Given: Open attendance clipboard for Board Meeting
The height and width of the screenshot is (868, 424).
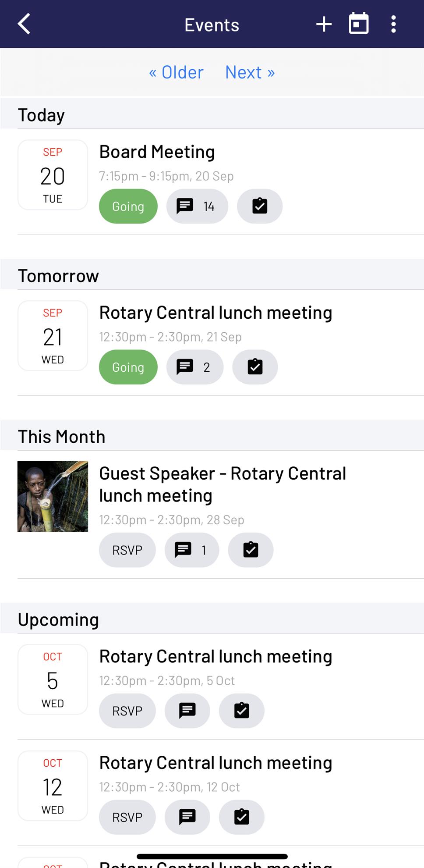Looking at the screenshot, I should 260,206.
